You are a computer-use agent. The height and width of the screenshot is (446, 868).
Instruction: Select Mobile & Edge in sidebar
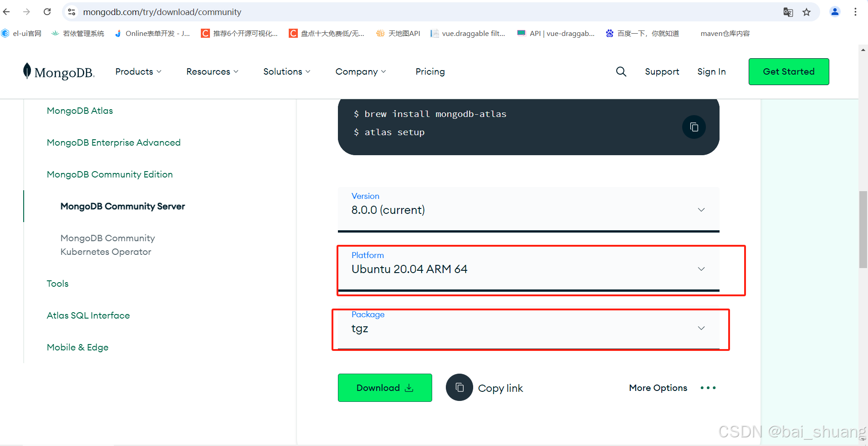point(77,347)
